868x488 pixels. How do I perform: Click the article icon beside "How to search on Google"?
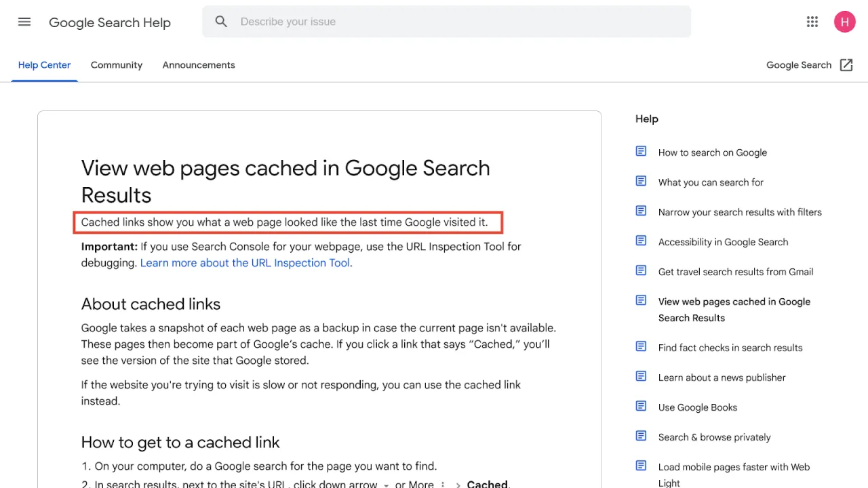[641, 150]
